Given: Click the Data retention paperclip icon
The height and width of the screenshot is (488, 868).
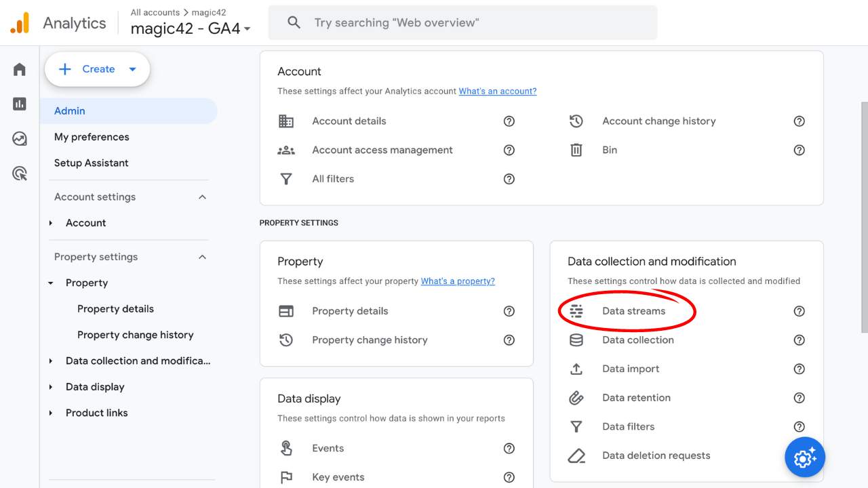Looking at the screenshot, I should [576, 398].
